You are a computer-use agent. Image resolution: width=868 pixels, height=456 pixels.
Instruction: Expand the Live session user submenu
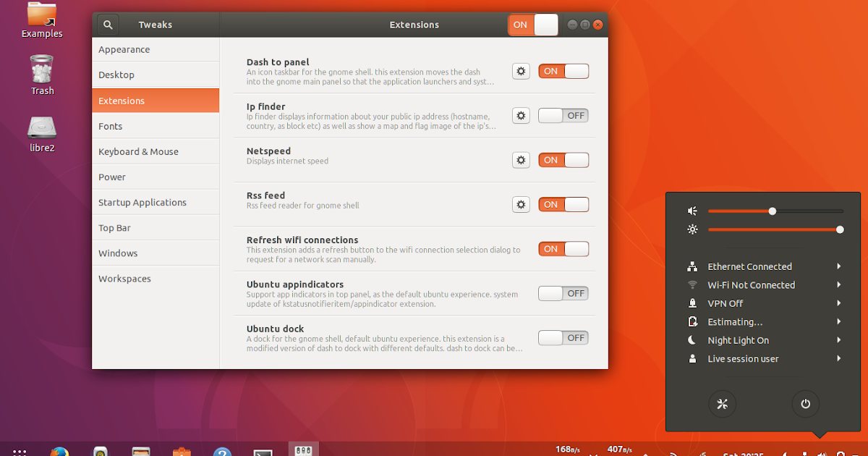pyautogui.click(x=838, y=358)
